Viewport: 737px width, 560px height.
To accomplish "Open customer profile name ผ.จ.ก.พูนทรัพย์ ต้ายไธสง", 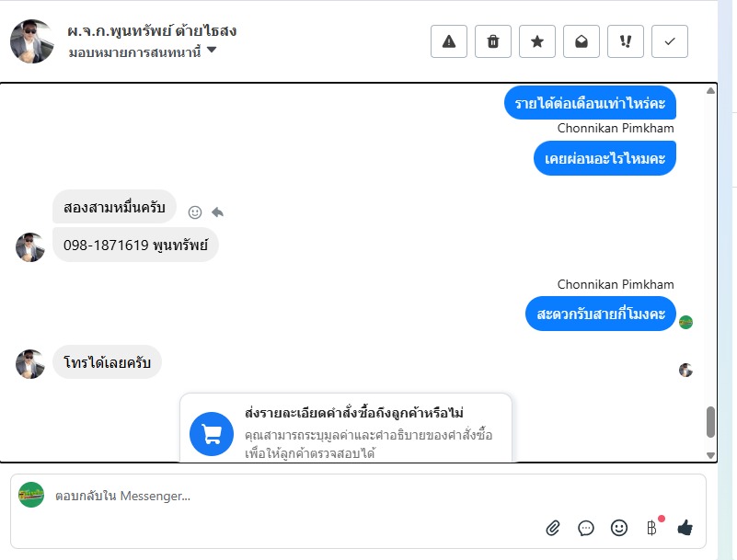I will pos(151,31).
